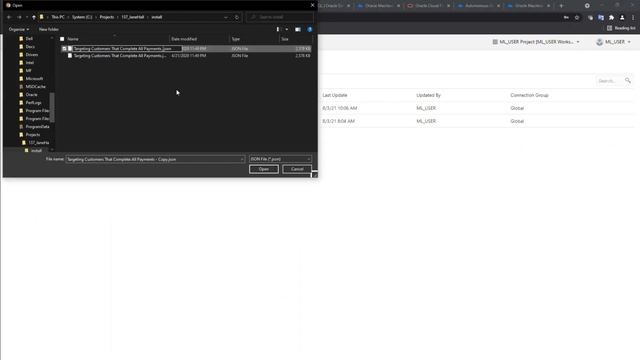Select Oracle folder in navigation tree
This screenshot has height=360, width=640.
(x=31, y=94)
